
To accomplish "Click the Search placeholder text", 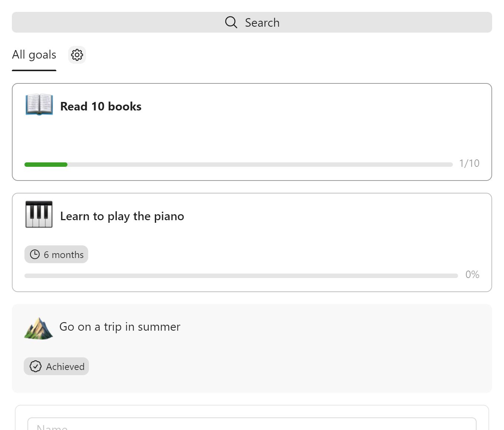I will coord(262,23).
